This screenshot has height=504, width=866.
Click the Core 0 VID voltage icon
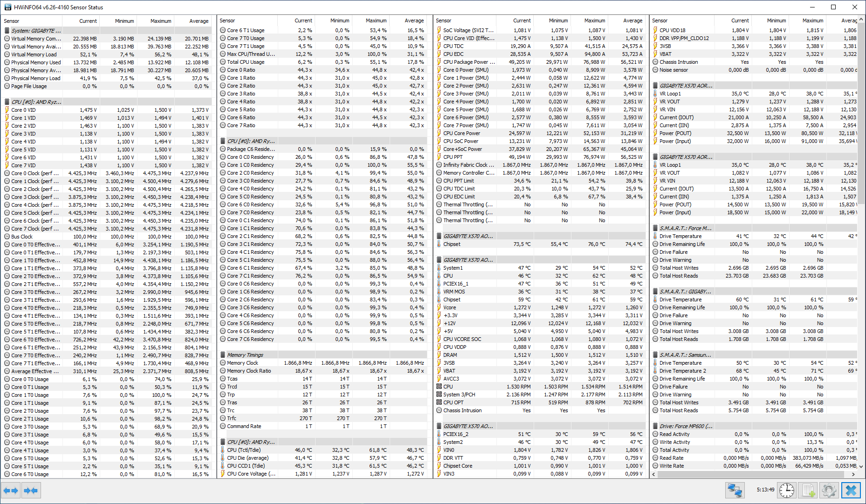coord(7,110)
